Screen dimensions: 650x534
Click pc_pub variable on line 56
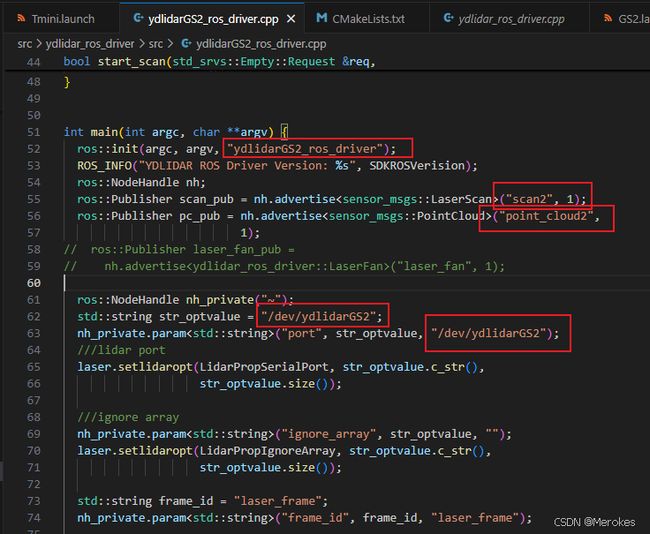click(199, 216)
